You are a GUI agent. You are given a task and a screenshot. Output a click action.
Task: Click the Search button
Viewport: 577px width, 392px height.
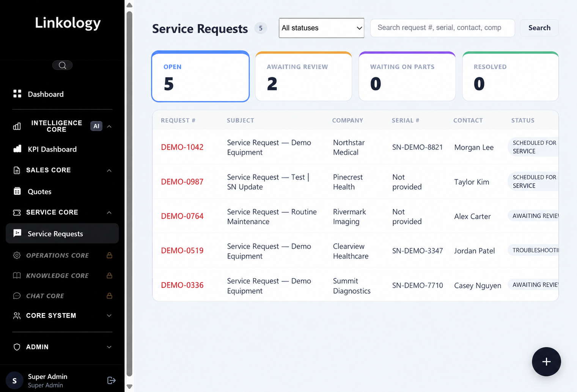pyautogui.click(x=539, y=28)
